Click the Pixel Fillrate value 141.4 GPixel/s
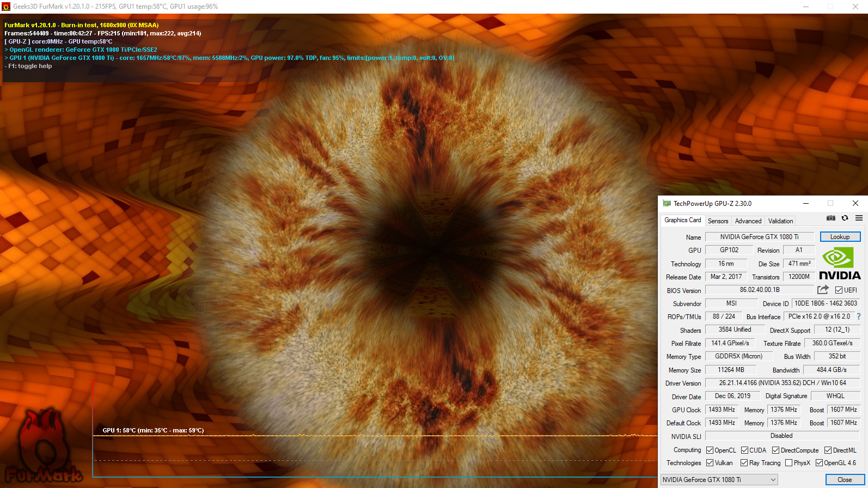Image resolution: width=868 pixels, height=488 pixels. (x=730, y=343)
